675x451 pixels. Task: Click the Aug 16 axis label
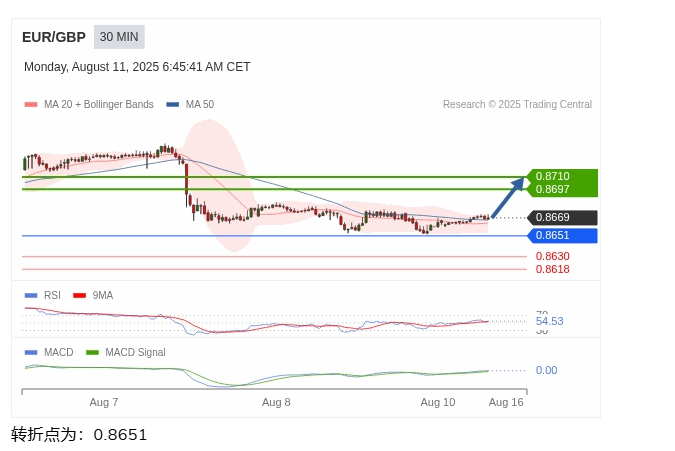click(506, 402)
